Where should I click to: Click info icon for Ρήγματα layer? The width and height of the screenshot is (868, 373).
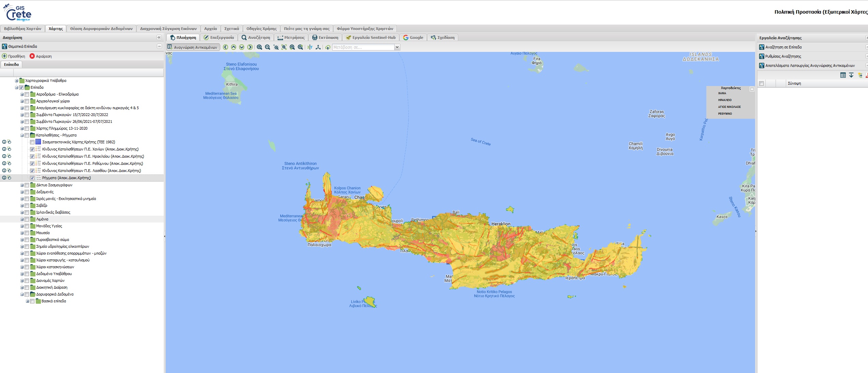4,177
